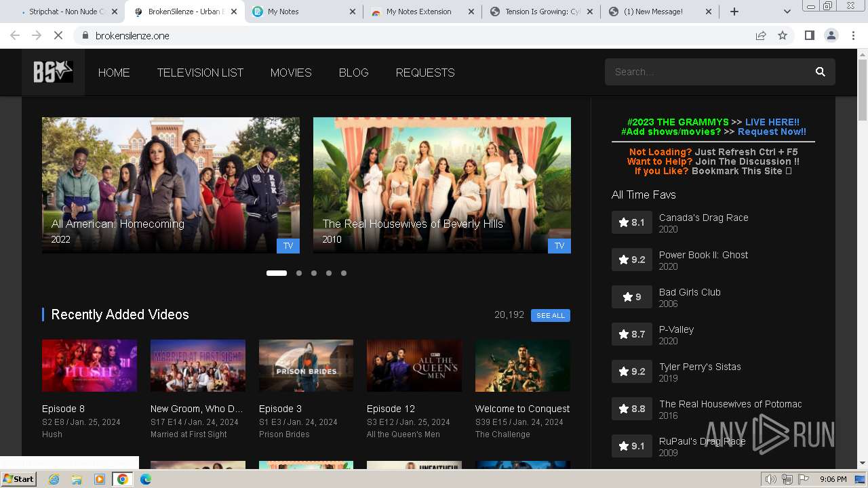Image resolution: width=868 pixels, height=488 pixels.
Task: Open the BLOG page
Action: 353,73
